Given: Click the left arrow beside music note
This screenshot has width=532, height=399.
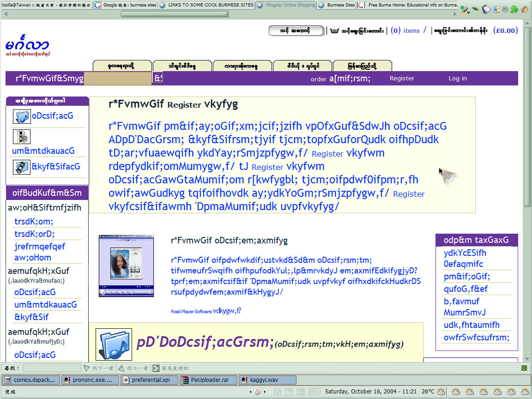Looking at the screenshot, I should (251, 392).
